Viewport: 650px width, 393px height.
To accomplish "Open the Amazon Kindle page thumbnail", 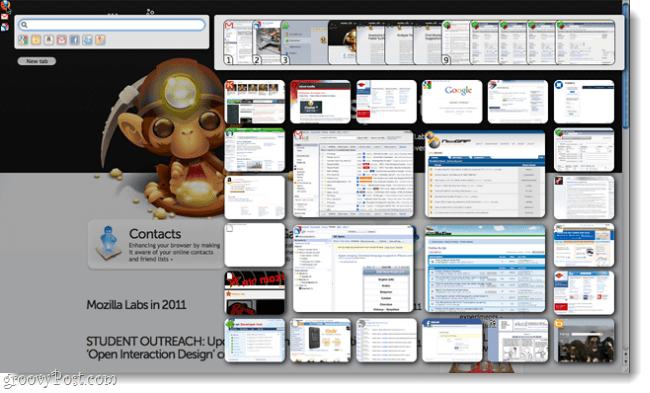I will coord(320,340).
